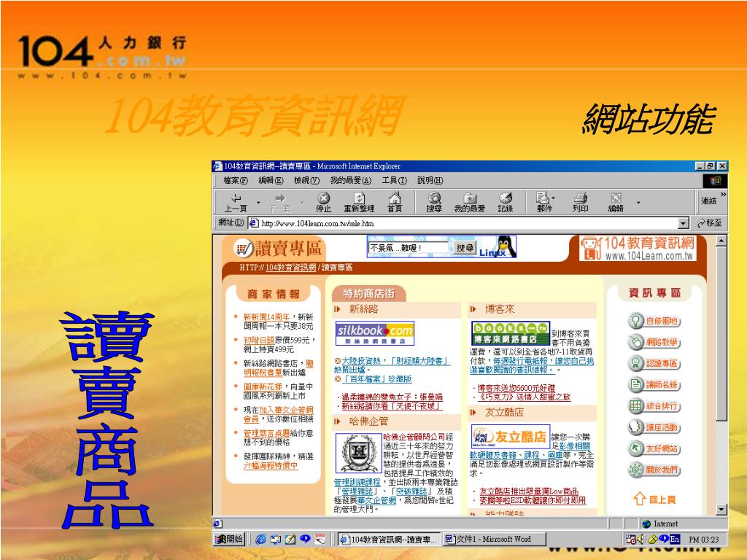Open the 友好網站 sidebar item
Screen dimensions: 747x560
654,448
